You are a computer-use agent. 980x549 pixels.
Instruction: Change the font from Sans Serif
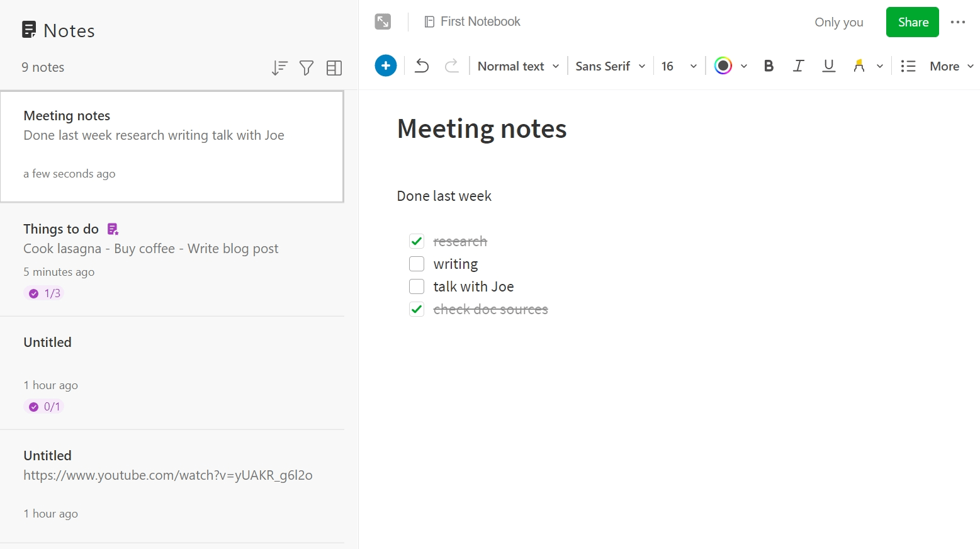609,65
